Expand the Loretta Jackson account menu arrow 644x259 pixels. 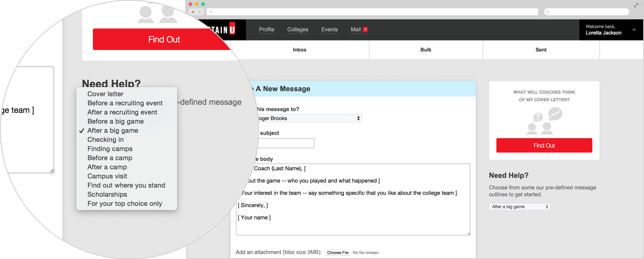[x=634, y=30]
